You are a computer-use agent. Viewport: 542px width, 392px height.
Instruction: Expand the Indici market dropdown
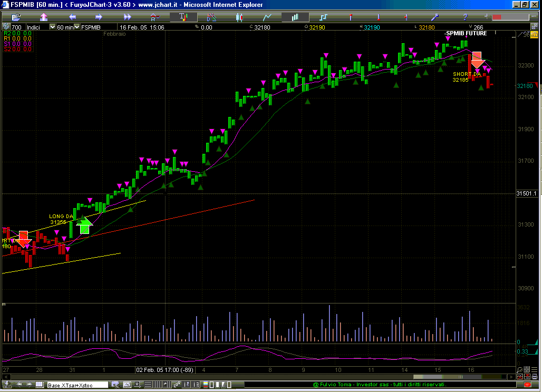click(52, 27)
